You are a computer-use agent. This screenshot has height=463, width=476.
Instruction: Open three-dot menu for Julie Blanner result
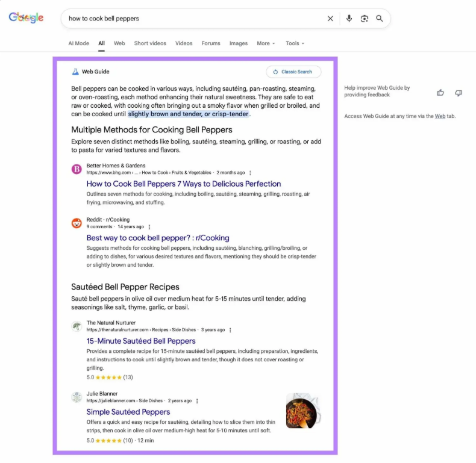coord(197,401)
